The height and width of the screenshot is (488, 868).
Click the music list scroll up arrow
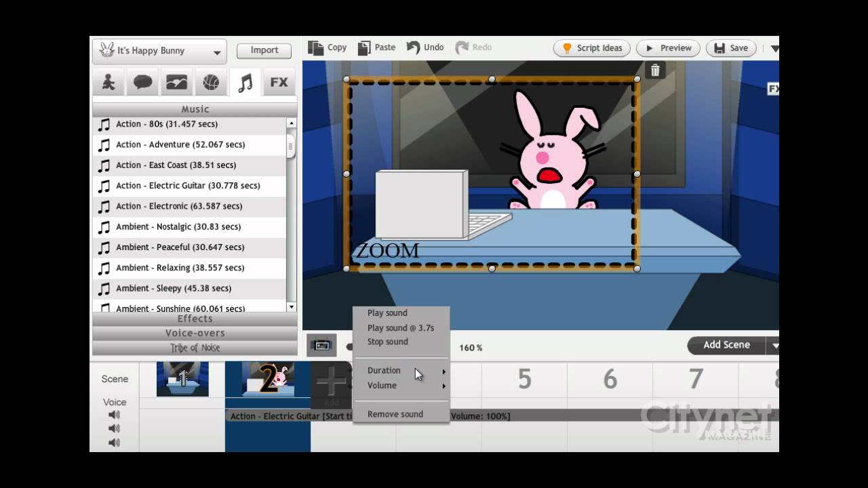(292, 123)
